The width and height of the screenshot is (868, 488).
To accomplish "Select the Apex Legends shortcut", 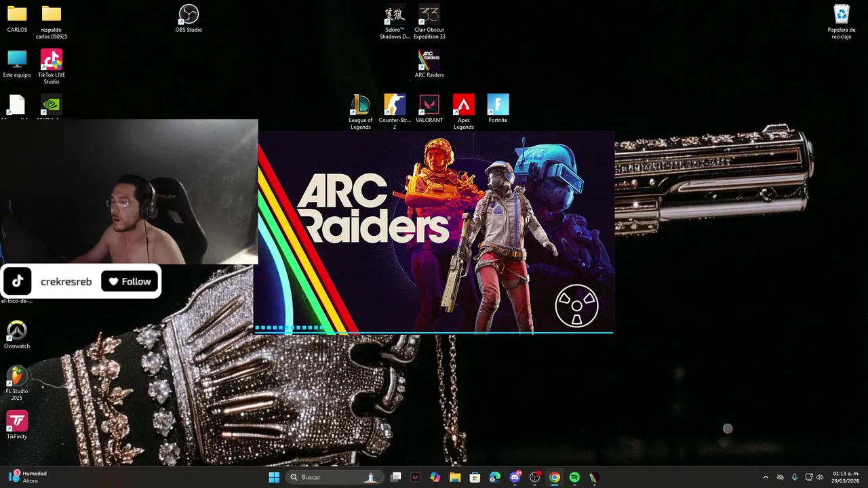I will tap(464, 112).
